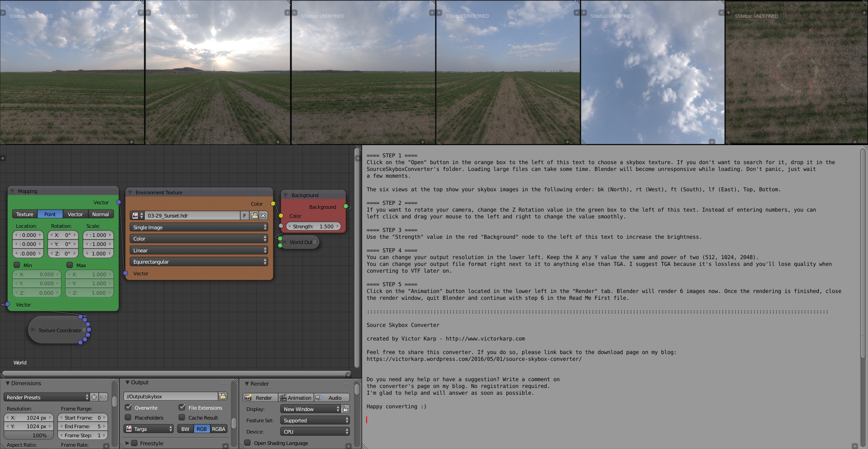This screenshot has width=868, height=449.
Task: Click the green Background output socket
Action: 346,207
